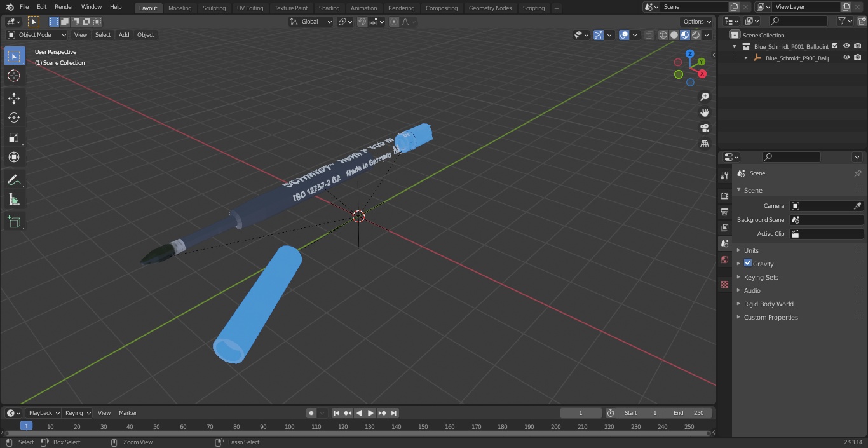Open viewport shading options dropdown
Screen dimensions: 868x448
coord(707,35)
